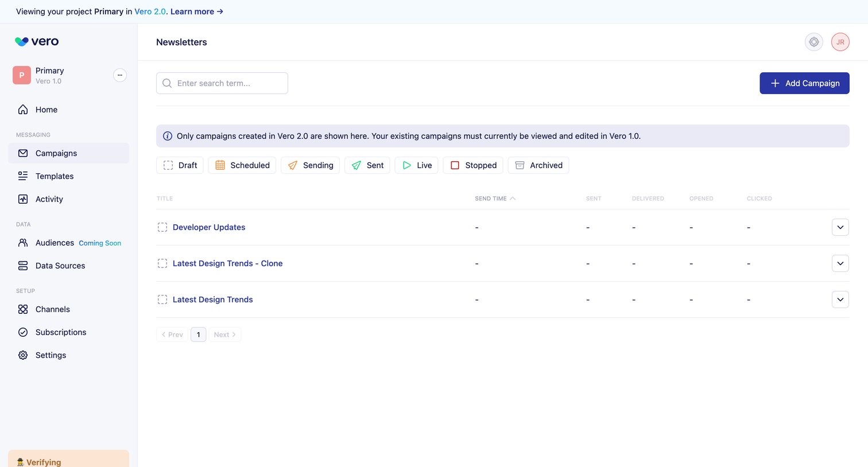The height and width of the screenshot is (467, 868).
Task: Click the info icon in the banner
Action: pyautogui.click(x=168, y=136)
